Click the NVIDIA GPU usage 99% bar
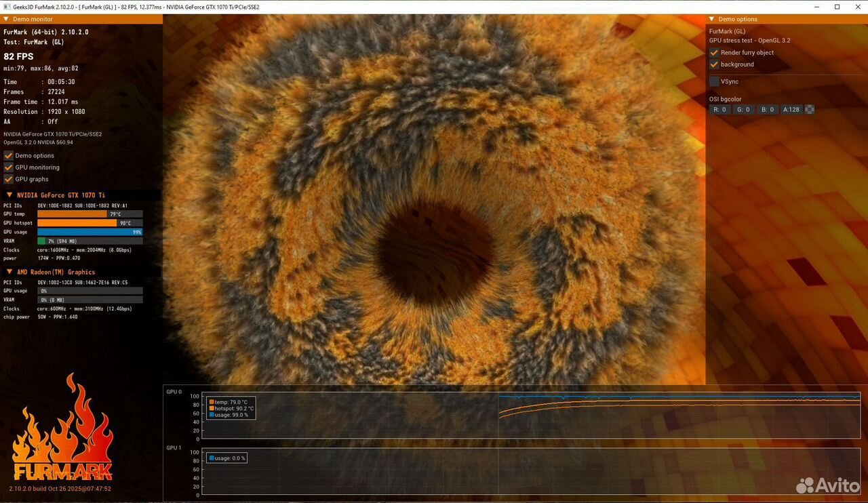 (90, 232)
